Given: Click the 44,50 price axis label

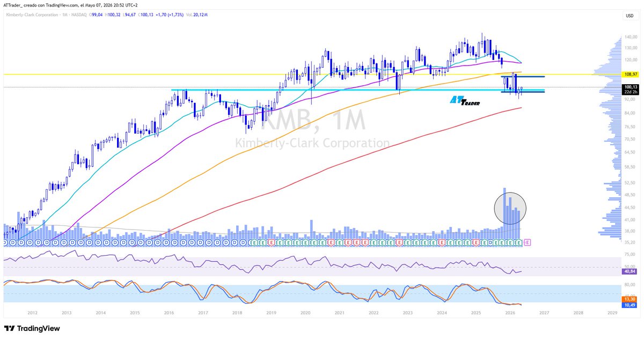Looking at the screenshot, I should pos(629,208).
